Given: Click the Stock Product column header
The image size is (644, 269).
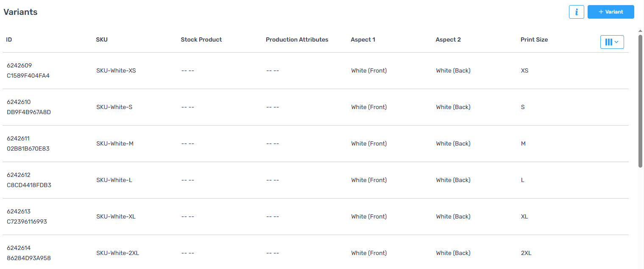Looking at the screenshot, I should (201, 39).
